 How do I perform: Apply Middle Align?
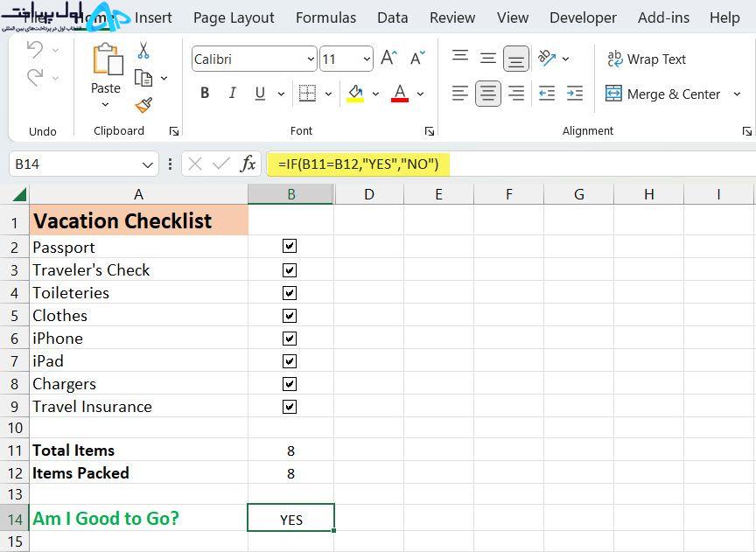pyautogui.click(x=488, y=59)
